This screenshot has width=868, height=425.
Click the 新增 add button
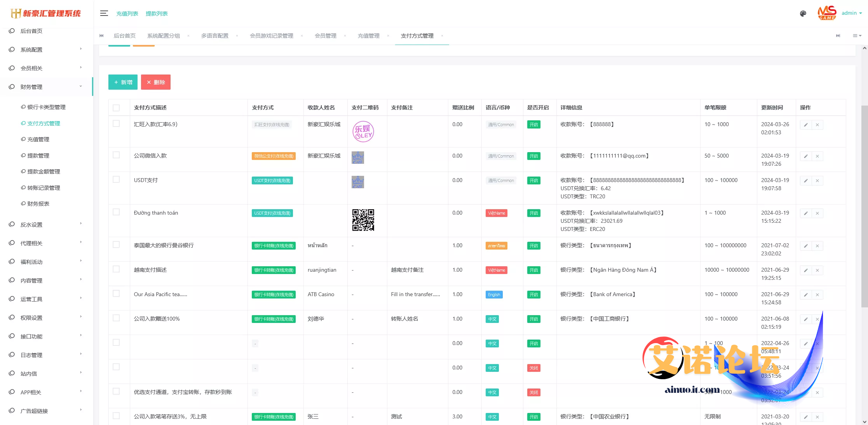(123, 82)
